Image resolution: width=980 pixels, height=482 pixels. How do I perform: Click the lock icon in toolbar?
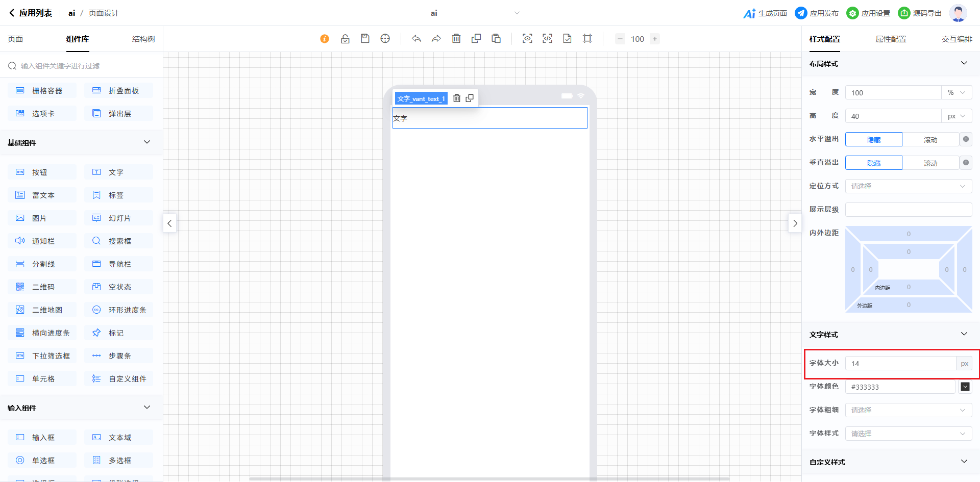pos(345,39)
